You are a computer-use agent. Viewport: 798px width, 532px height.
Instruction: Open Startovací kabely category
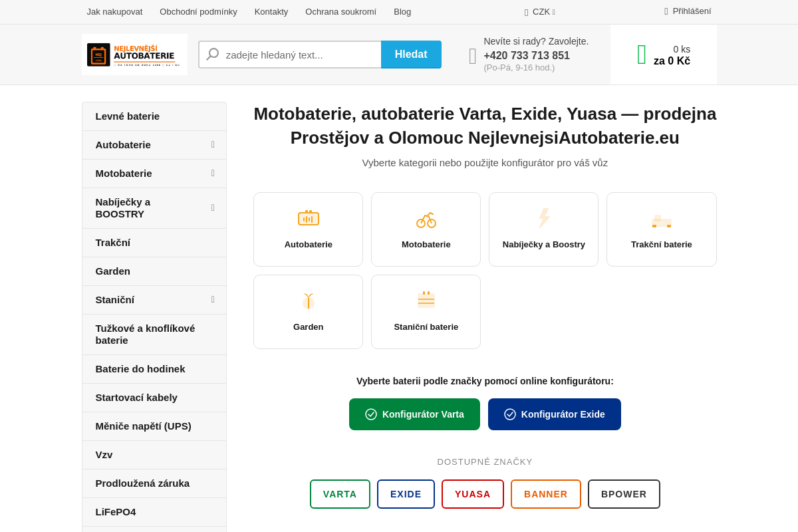click(x=154, y=398)
